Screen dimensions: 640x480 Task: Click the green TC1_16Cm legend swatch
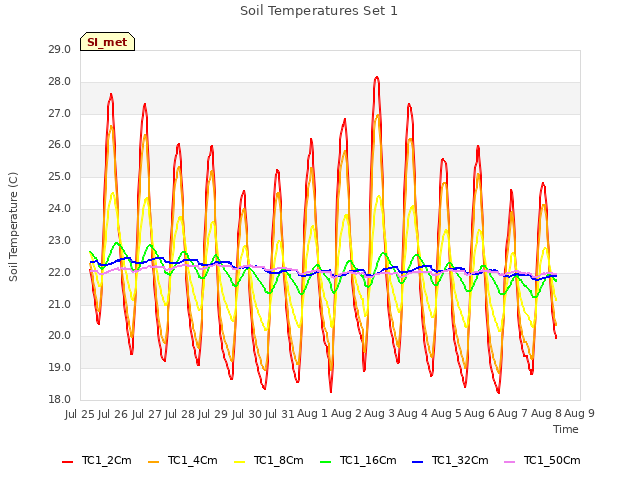326,462
